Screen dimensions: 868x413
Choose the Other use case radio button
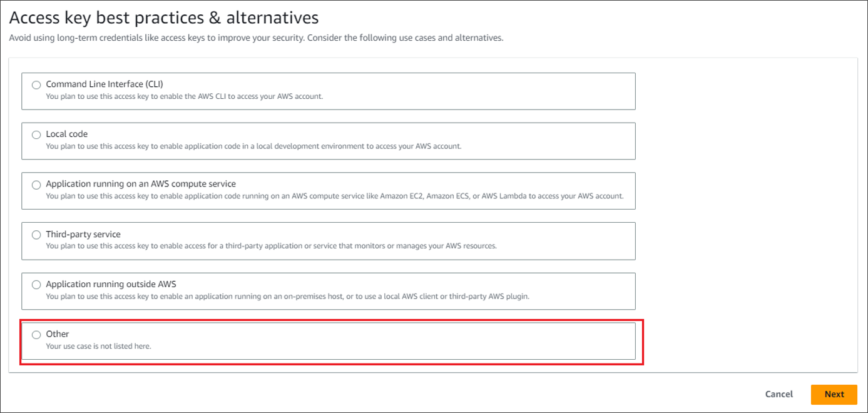36,335
